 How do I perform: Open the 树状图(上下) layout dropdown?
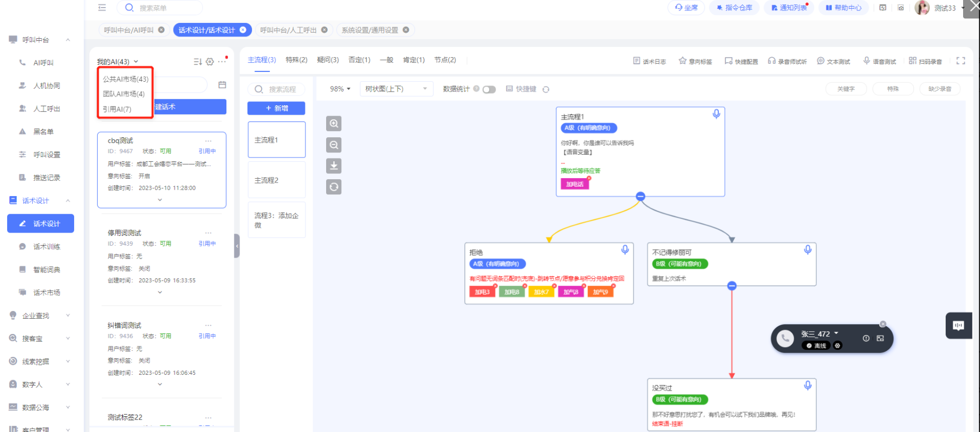(x=396, y=89)
